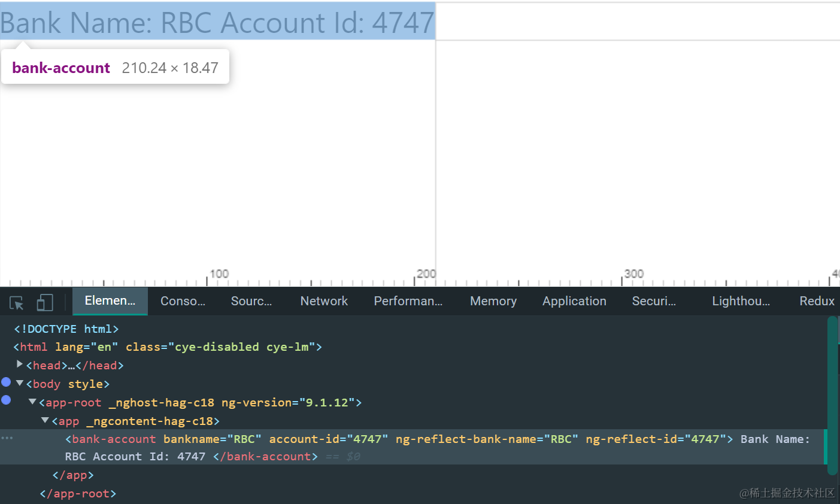Open the Network tab
The image size is (840, 504).
coord(324,301)
